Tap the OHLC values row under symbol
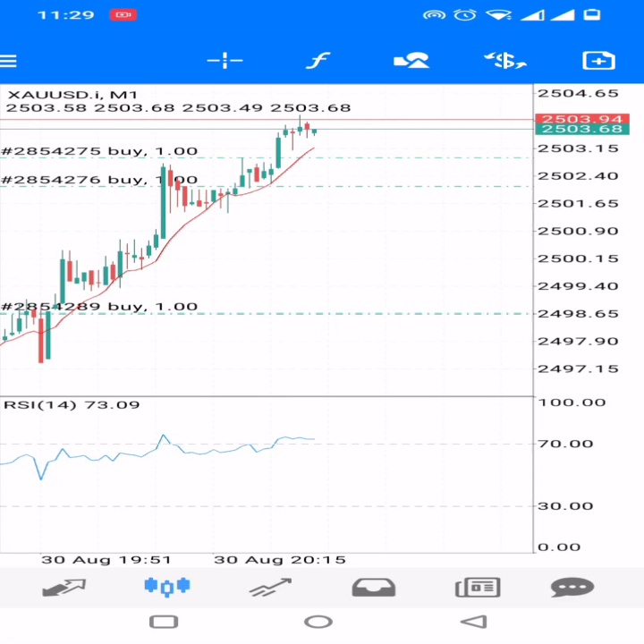 click(x=178, y=108)
